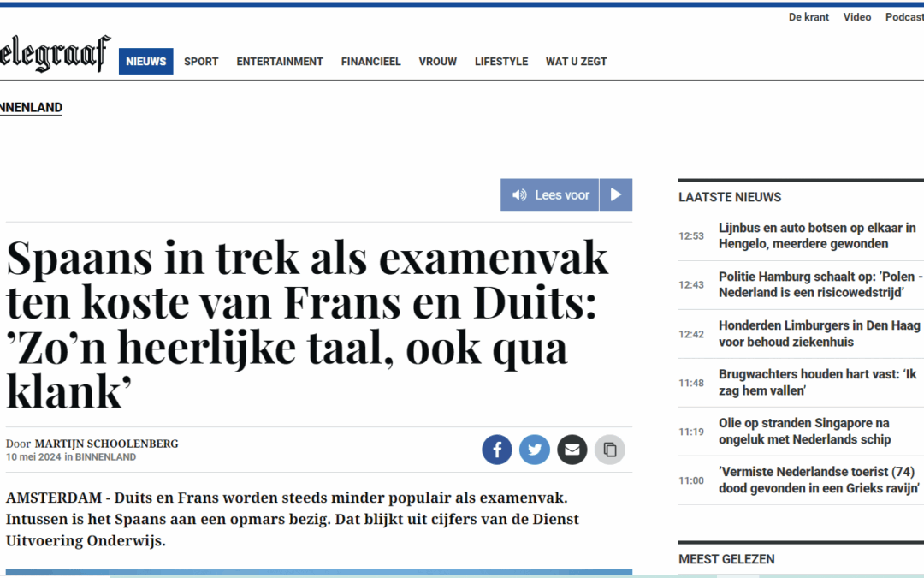Screen dimensions: 924x578
Task: Share article via email icon
Action: (x=572, y=450)
